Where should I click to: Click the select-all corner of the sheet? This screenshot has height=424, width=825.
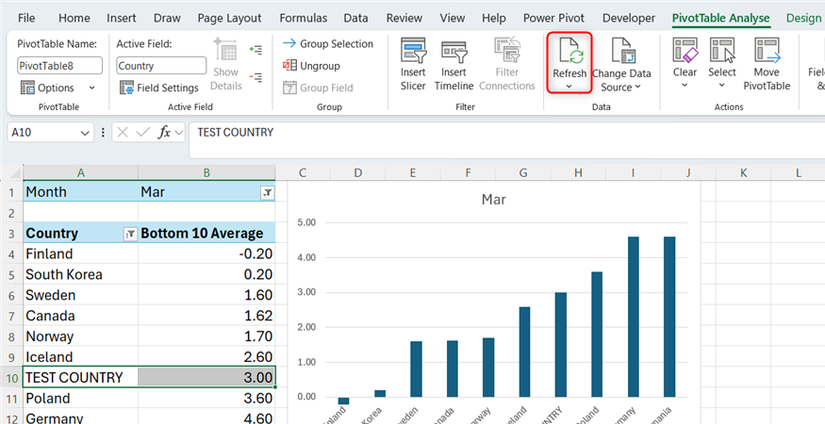point(13,173)
